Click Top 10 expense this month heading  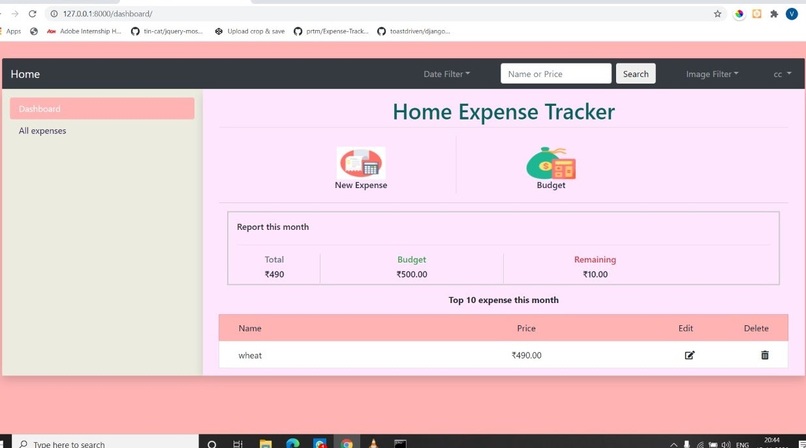(x=504, y=300)
